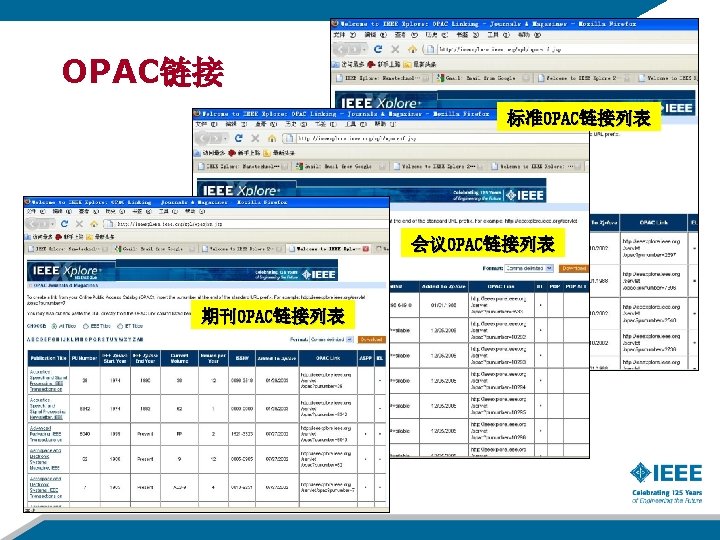Screen dimensions: 720x540
Task: Click the orange Download button in the middle conference window
Action: click(x=574, y=268)
